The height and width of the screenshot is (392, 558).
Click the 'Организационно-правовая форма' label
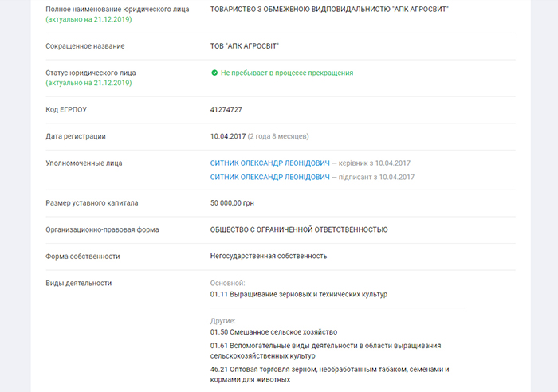click(102, 229)
